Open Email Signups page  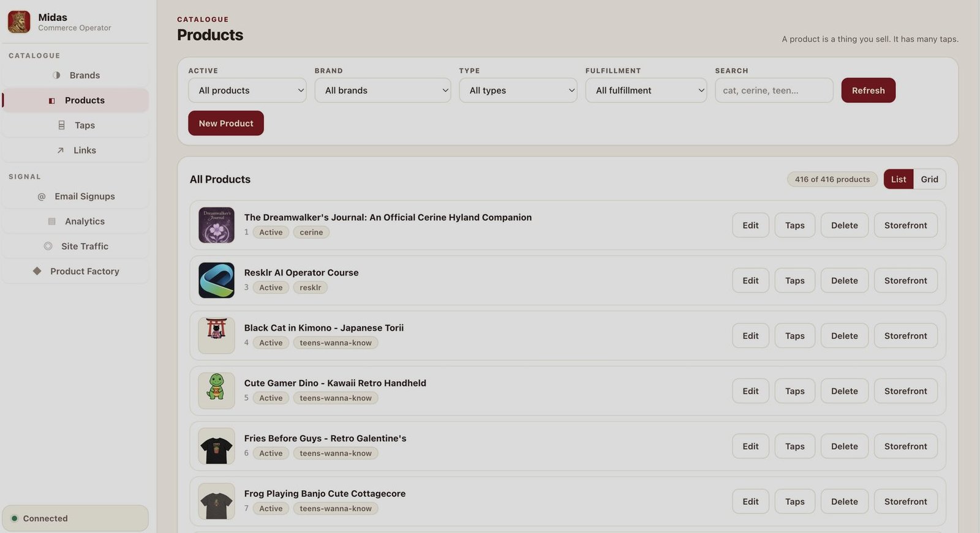tap(75, 196)
